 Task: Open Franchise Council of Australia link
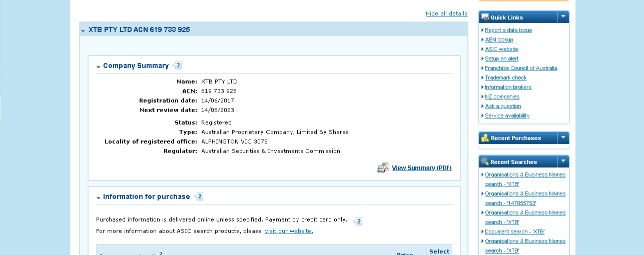[x=521, y=68]
